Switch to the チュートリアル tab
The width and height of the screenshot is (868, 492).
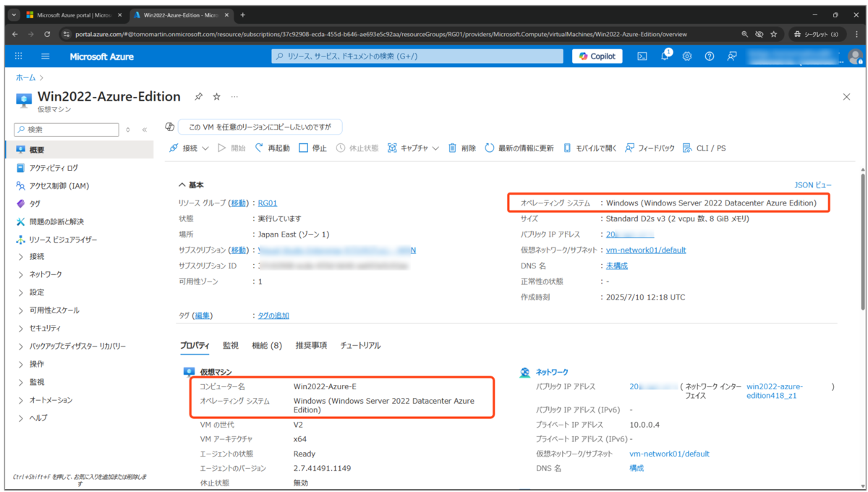360,346
